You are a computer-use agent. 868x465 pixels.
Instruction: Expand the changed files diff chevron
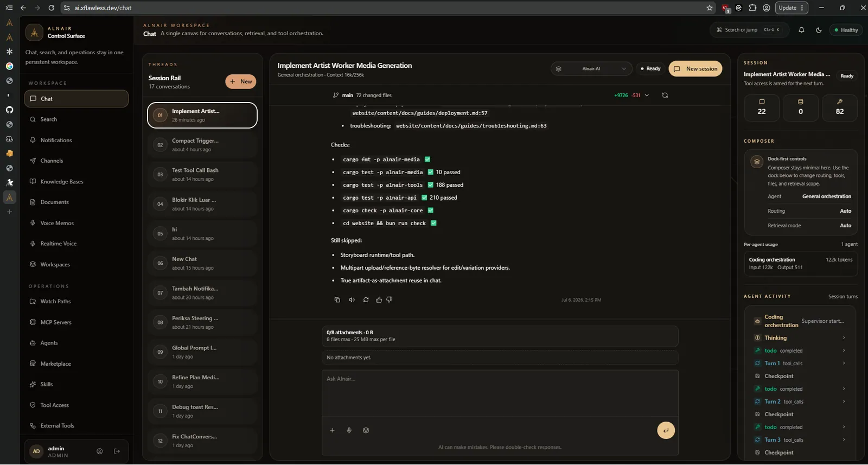647,95
